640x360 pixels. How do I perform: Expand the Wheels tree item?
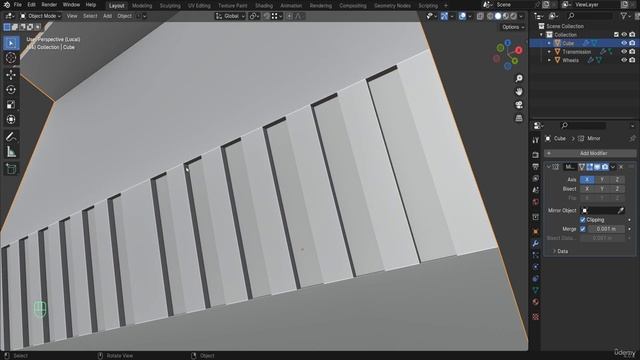pyautogui.click(x=549, y=60)
